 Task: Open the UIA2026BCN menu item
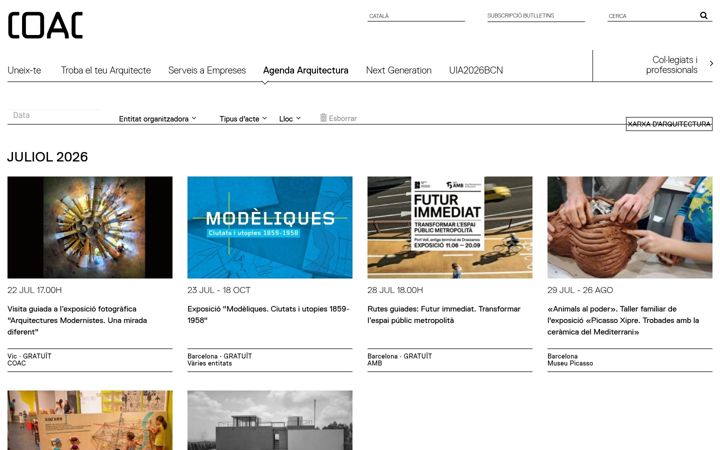476,70
